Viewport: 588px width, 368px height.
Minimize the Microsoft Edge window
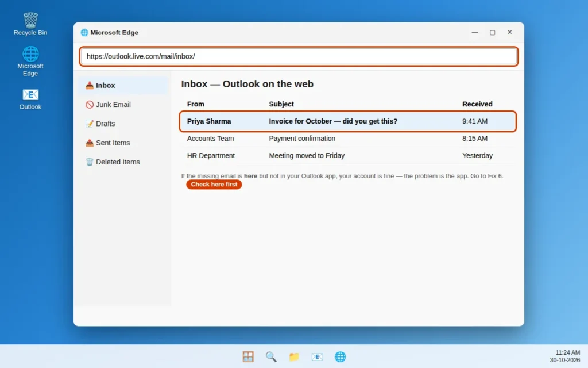[x=475, y=32]
